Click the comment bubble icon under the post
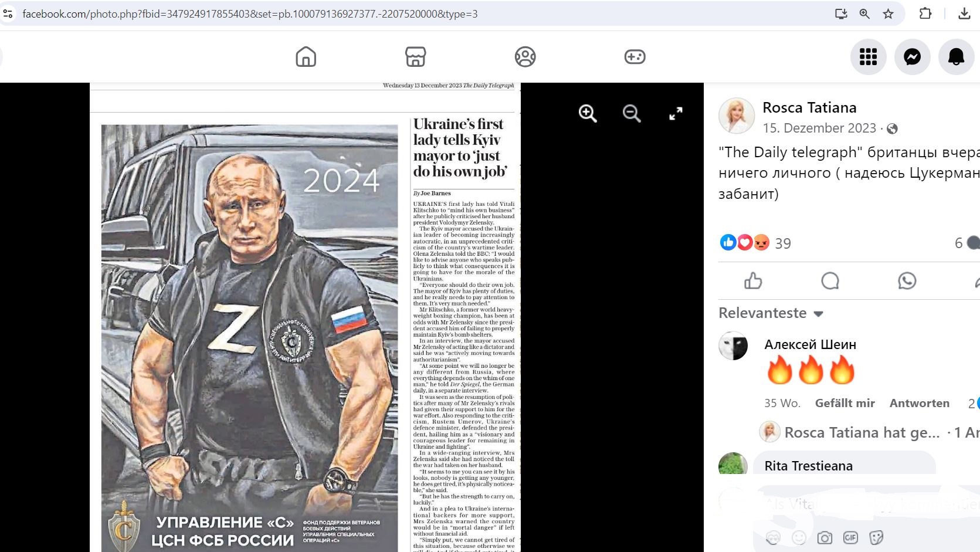Screen dimensions: 980x552 click(830, 281)
